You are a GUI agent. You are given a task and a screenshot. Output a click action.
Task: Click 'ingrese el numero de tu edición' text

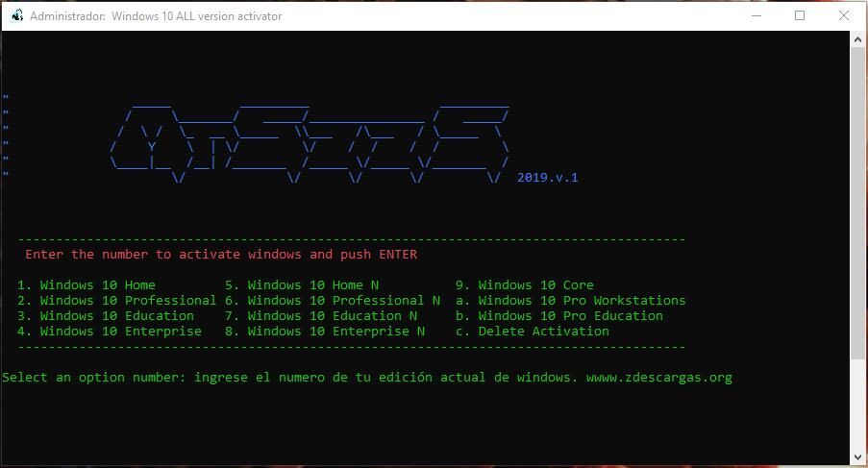click(x=313, y=378)
